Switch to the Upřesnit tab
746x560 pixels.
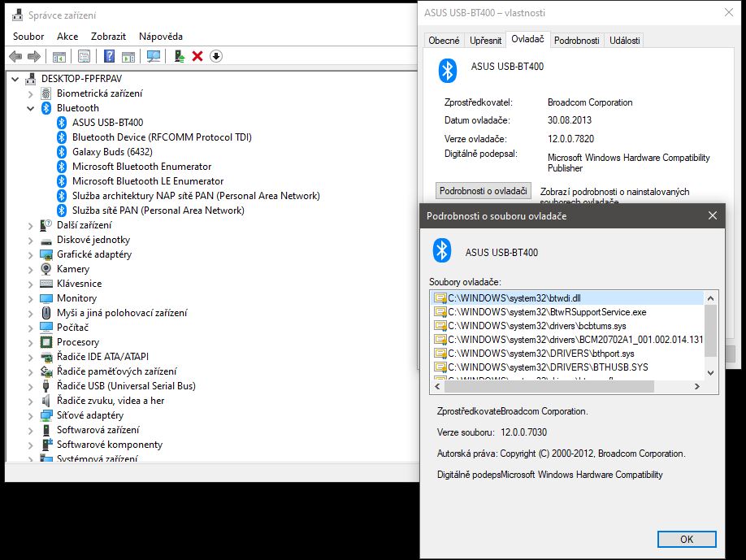485,41
